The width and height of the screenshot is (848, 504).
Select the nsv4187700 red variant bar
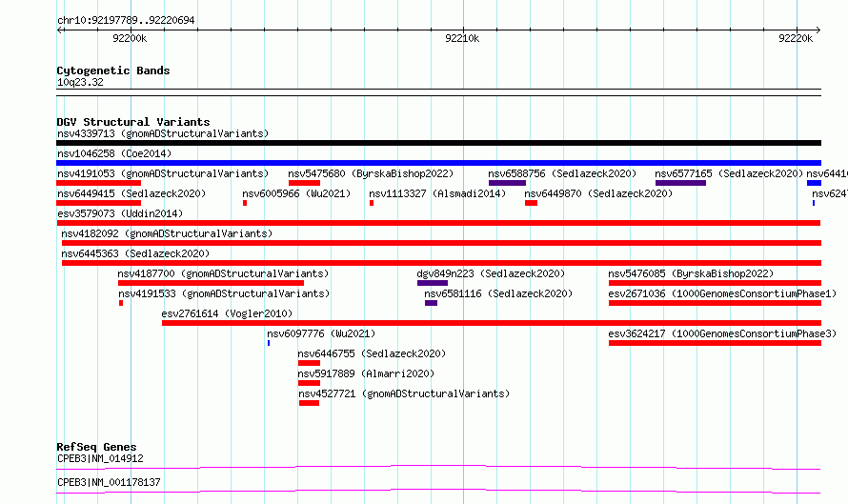211,283
